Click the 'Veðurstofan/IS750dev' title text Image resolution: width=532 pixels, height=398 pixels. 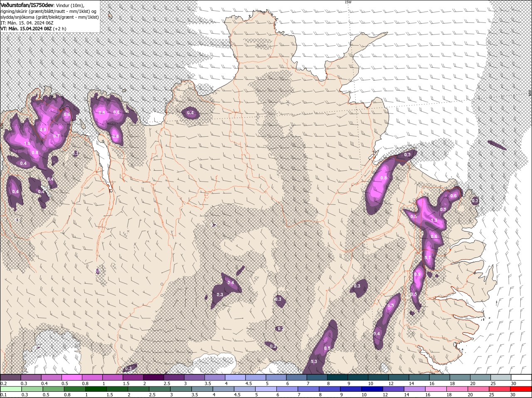point(27,5)
